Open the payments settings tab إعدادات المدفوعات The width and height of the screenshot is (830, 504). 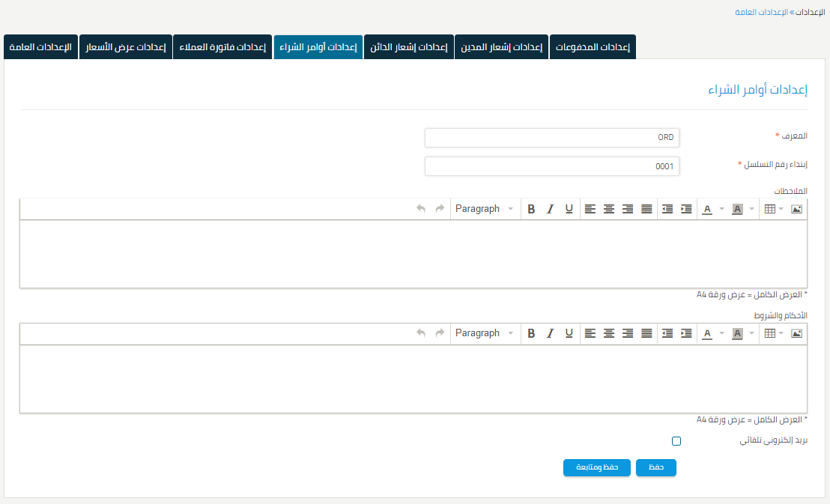click(593, 46)
